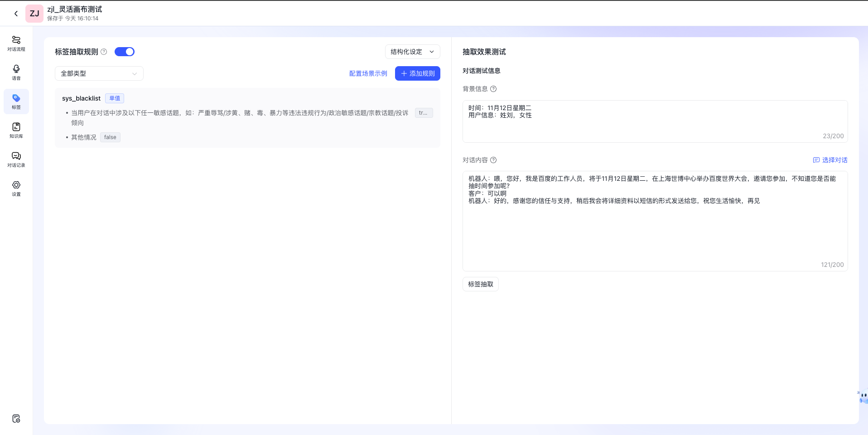
Task: Open the 对话记录 chat records icon
Action: click(x=16, y=159)
